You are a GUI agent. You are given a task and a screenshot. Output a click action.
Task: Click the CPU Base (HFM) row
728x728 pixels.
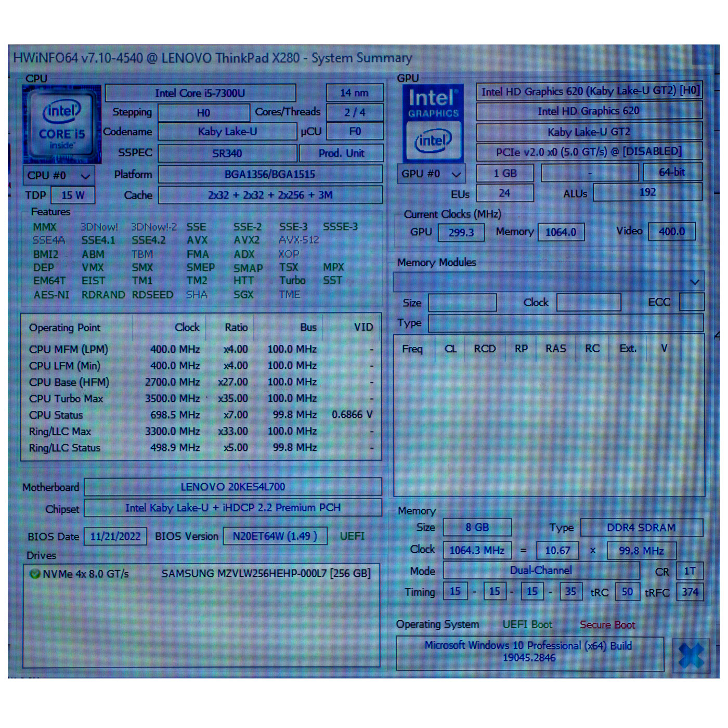click(x=201, y=382)
